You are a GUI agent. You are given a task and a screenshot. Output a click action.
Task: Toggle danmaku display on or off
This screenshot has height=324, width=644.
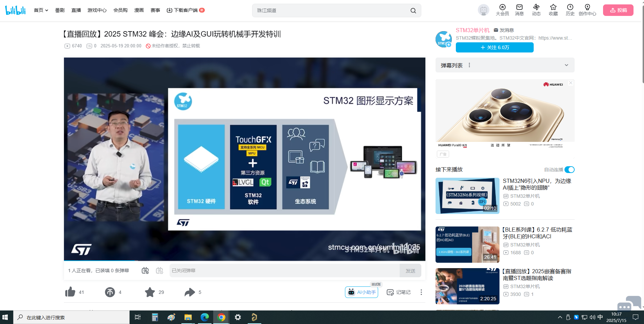[145, 271]
